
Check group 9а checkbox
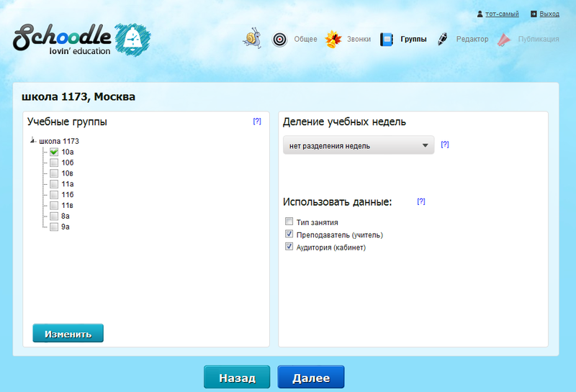click(54, 227)
